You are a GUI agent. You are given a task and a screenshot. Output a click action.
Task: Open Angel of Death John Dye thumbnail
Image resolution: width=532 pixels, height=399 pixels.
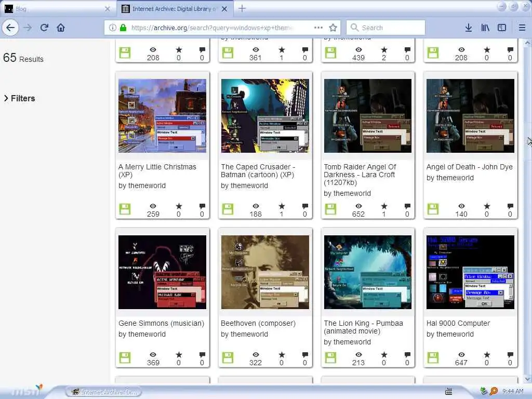(470, 116)
